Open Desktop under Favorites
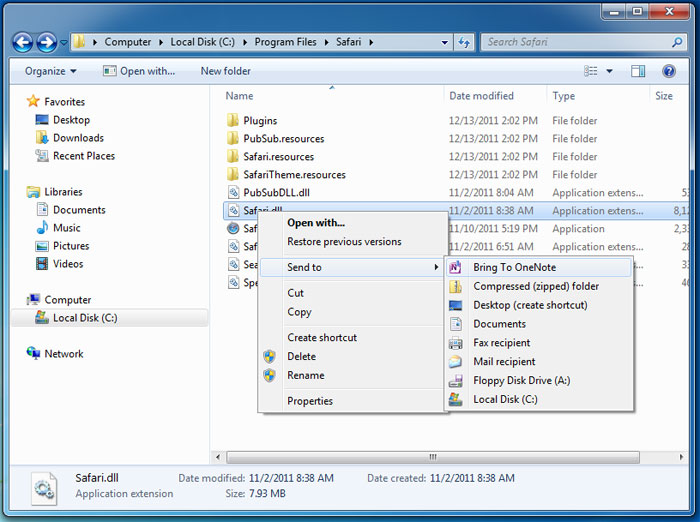 pos(71,120)
